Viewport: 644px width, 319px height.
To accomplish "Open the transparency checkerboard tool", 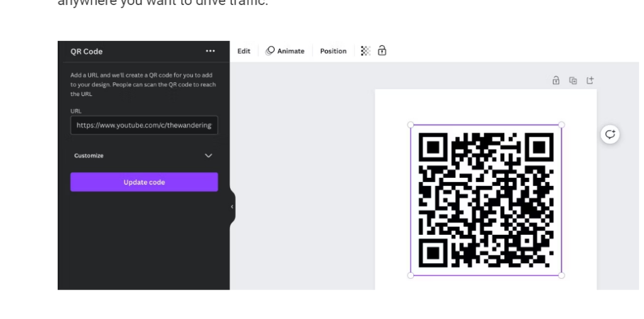I will click(x=365, y=51).
